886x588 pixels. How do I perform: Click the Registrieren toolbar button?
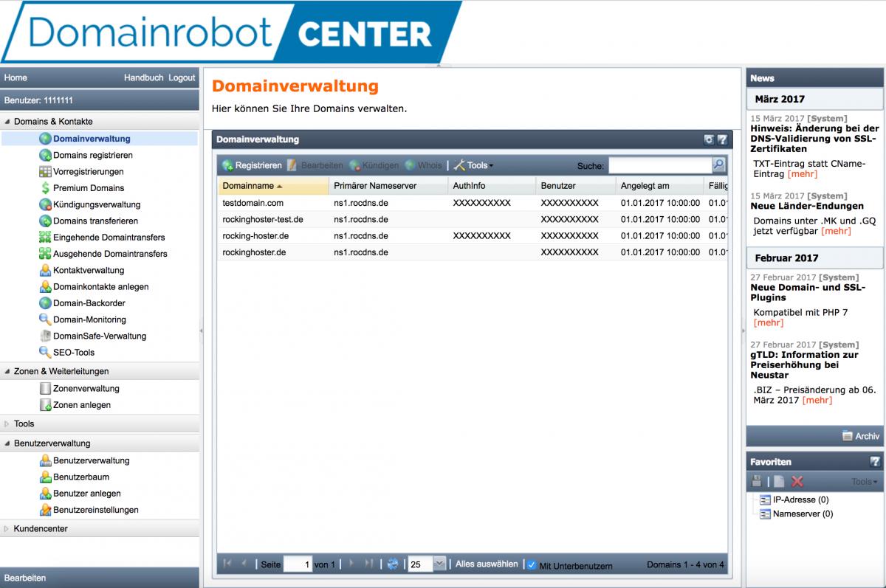point(253,165)
